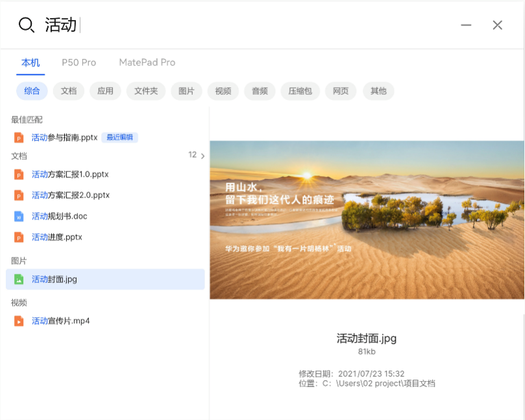
Task: Click the 活动参与指南.pptx file icon
Action: click(x=19, y=138)
